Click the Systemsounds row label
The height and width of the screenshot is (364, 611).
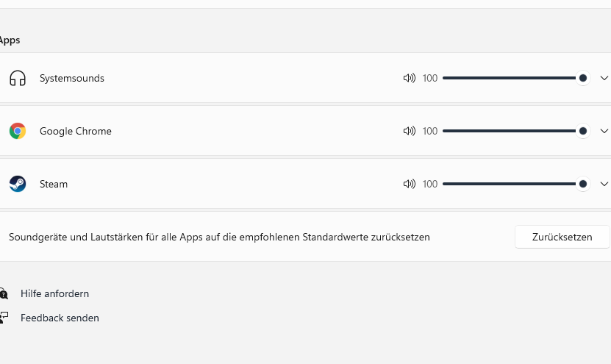click(x=72, y=78)
